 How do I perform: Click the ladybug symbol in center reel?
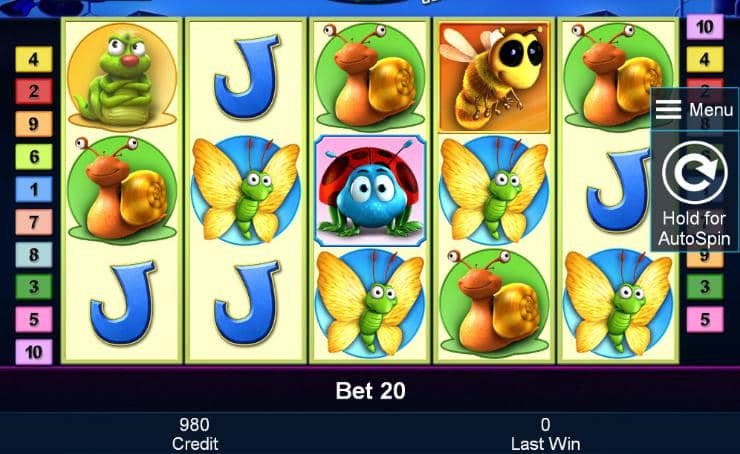[x=370, y=191]
